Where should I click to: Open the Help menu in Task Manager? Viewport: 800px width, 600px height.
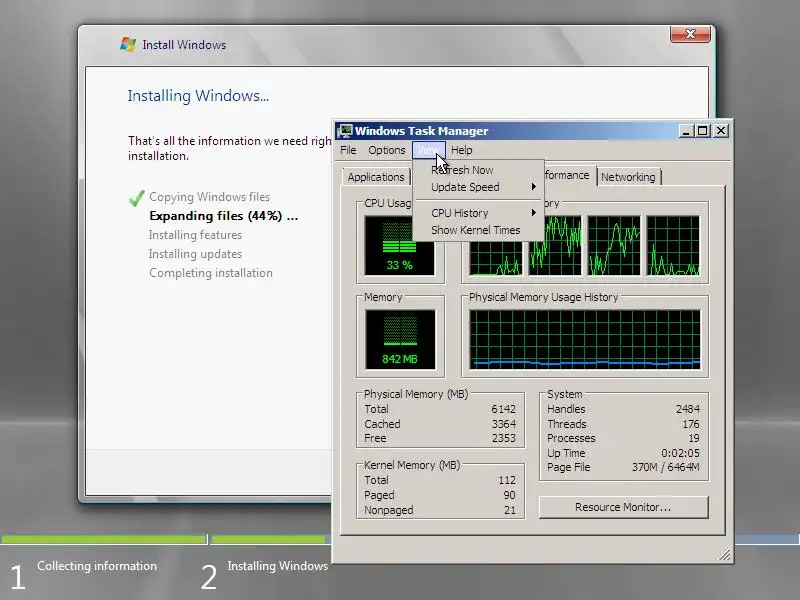461,150
